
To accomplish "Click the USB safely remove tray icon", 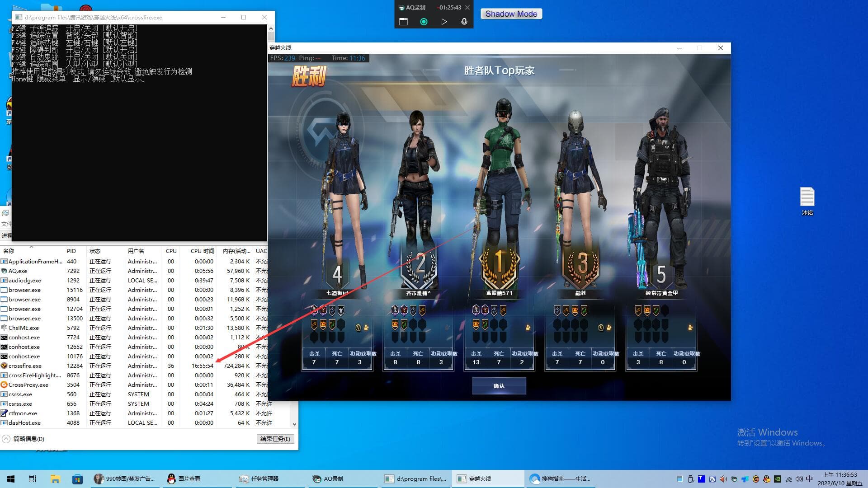I will [x=691, y=479].
